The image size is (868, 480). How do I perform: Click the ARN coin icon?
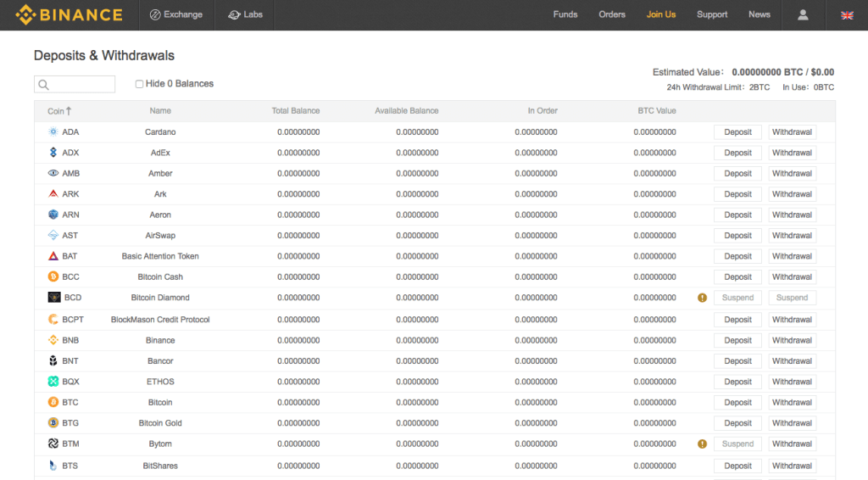pos(53,215)
